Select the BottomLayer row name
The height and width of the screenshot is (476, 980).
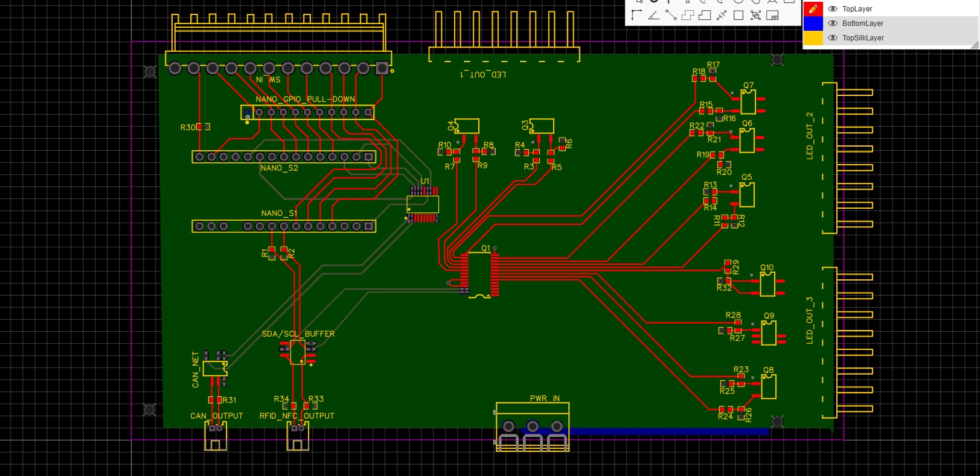863,24
